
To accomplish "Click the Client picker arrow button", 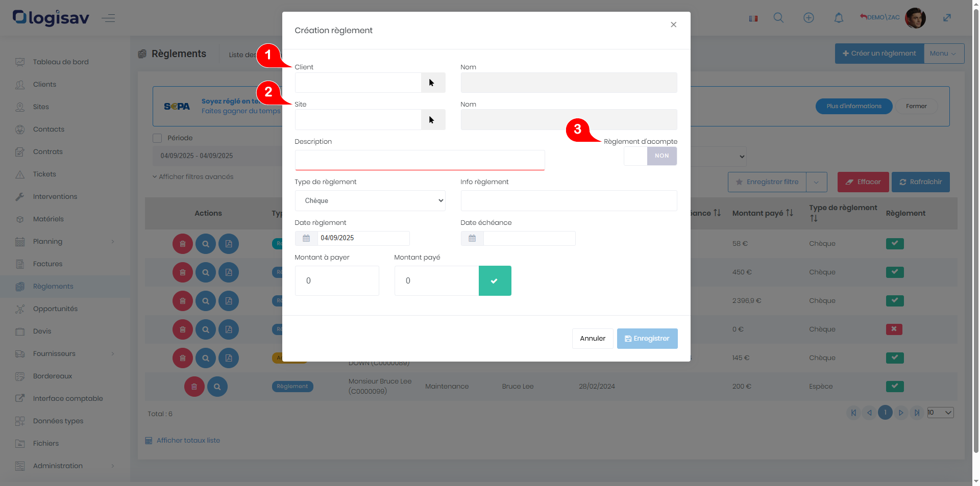I will pyautogui.click(x=432, y=83).
